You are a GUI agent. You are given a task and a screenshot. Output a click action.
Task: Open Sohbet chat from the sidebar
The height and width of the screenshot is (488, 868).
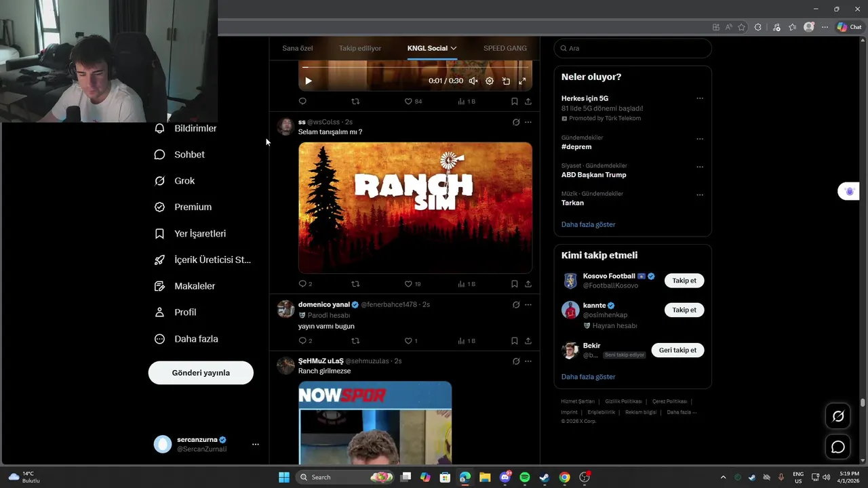pyautogui.click(x=180, y=155)
